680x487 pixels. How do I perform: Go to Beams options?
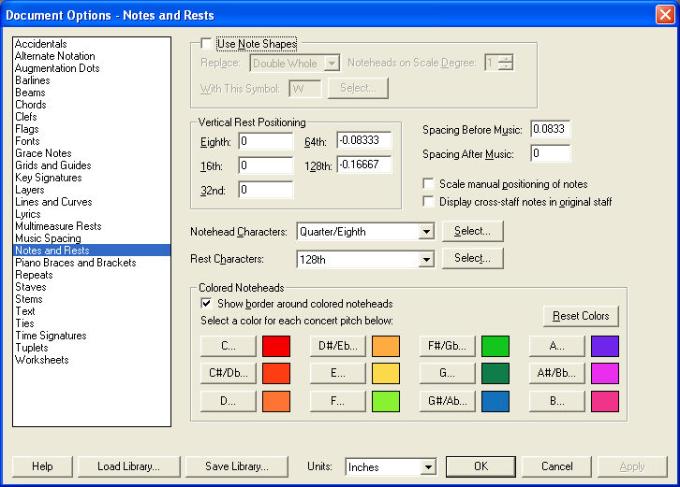(x=30, y=92)
